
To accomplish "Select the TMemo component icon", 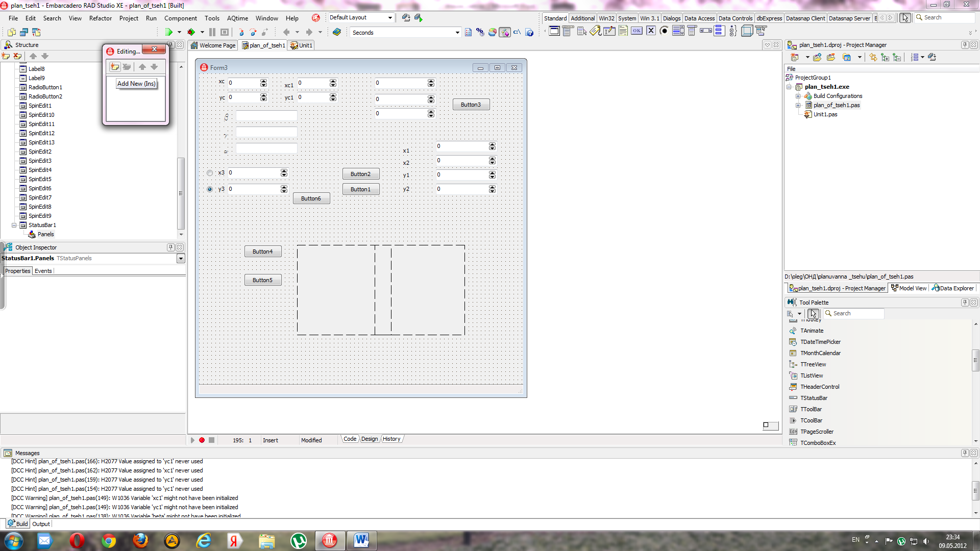I will tap(623, 31).
